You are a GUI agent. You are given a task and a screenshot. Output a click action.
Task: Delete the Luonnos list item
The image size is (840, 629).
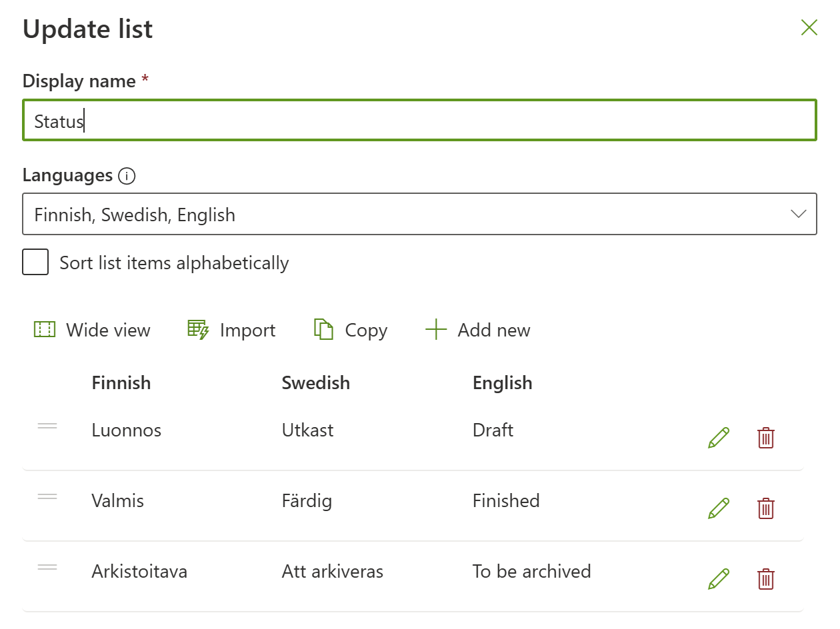766,438
